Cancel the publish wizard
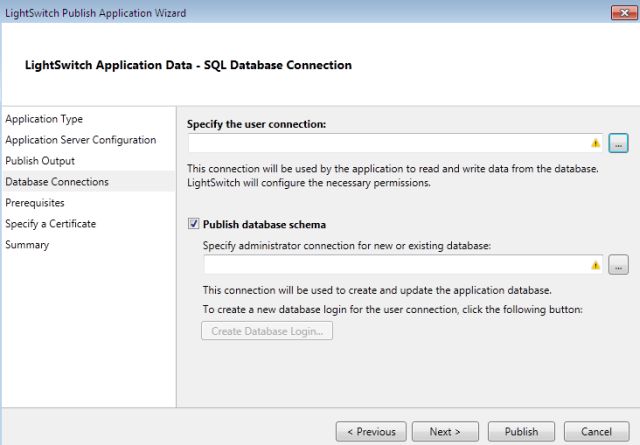640x445 pixels. point(596,432)
